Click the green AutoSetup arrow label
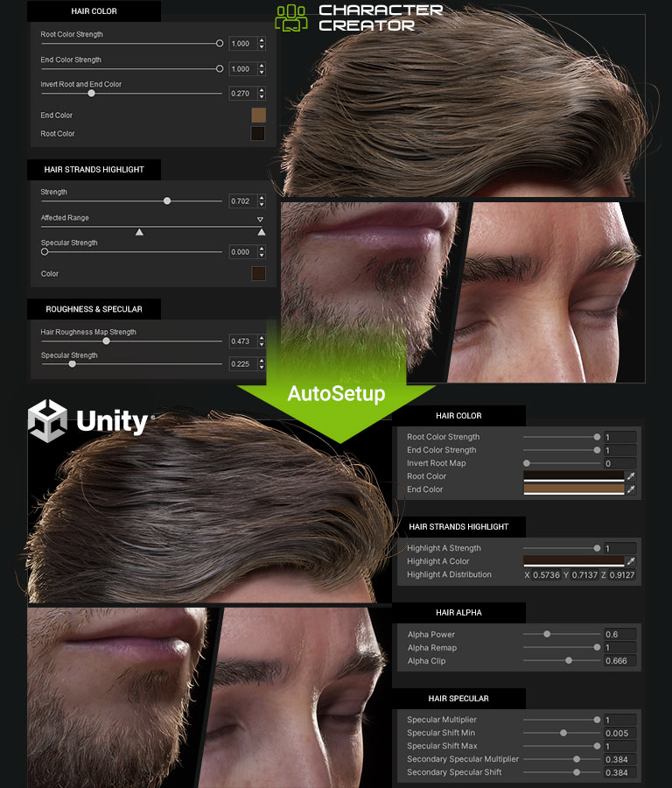The image size is (672, 788). pyautogui.click(x=336, y=394)
